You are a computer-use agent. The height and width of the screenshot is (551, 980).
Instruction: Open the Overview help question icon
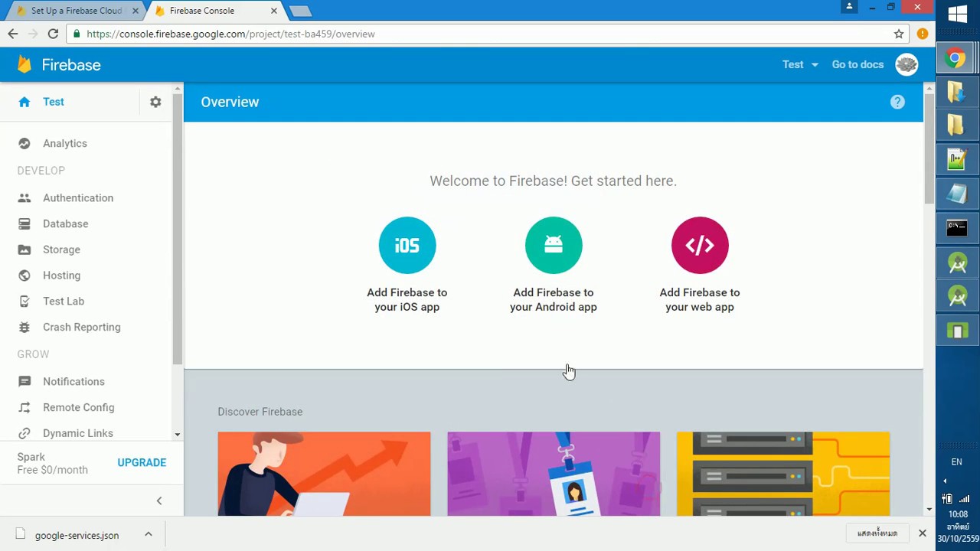[x=897, y=102]
